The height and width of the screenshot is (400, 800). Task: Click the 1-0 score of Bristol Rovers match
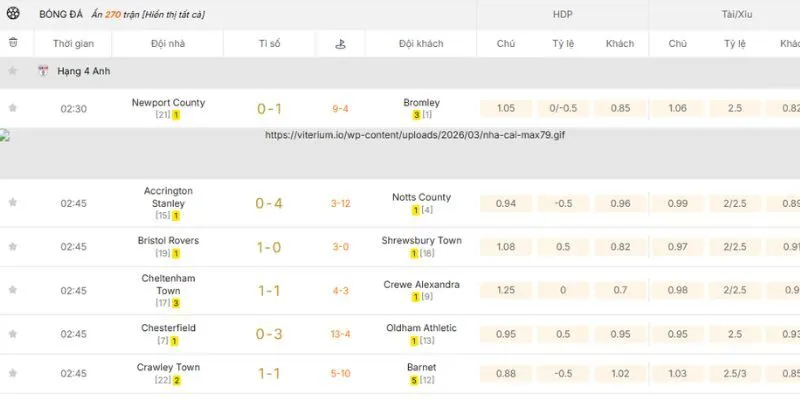tap(269, 247)
